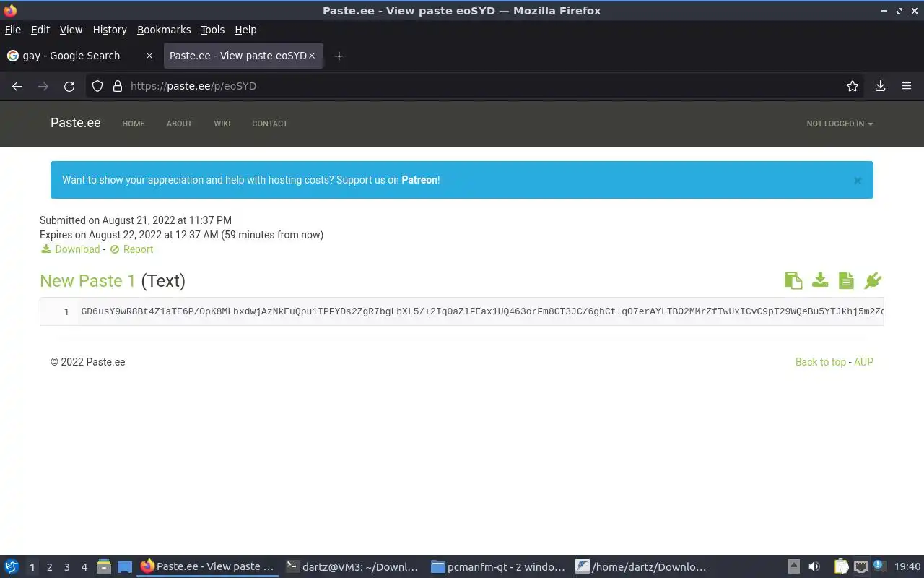Viewport: 924px width, 578px height.
Task: Go back to the previous page
Action: coord(17,86)
